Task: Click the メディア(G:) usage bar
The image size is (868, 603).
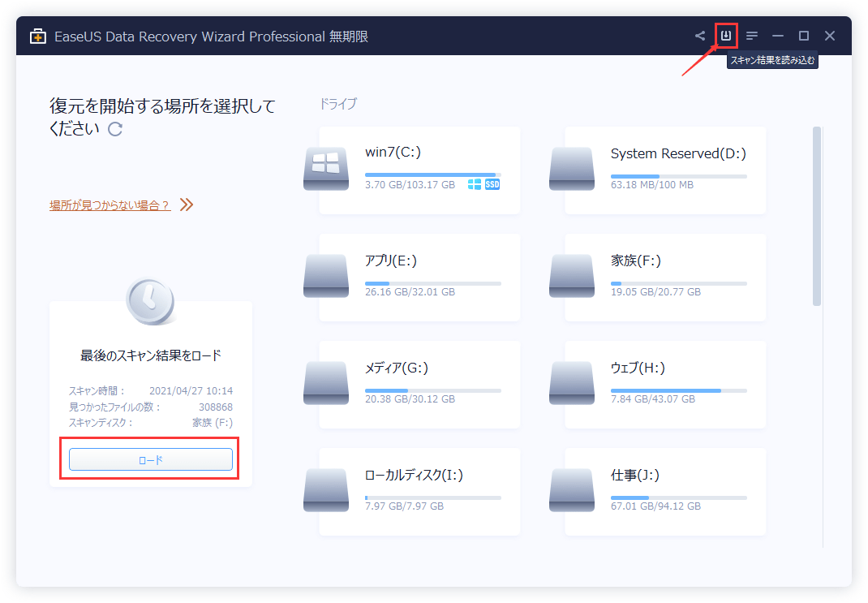Action: tap(433, 391)
